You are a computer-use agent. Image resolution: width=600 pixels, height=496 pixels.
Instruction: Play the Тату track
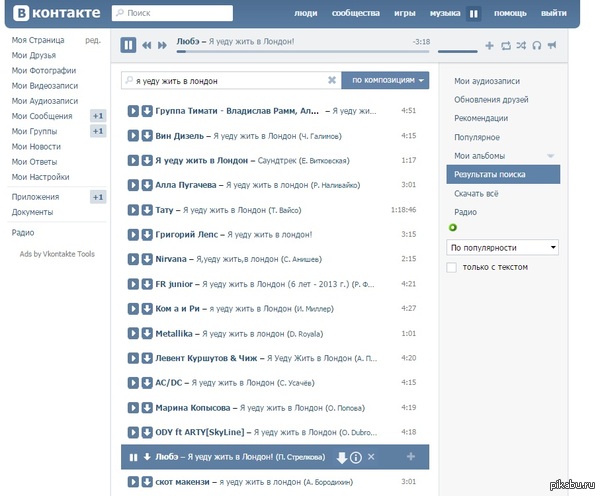point(133,210)
